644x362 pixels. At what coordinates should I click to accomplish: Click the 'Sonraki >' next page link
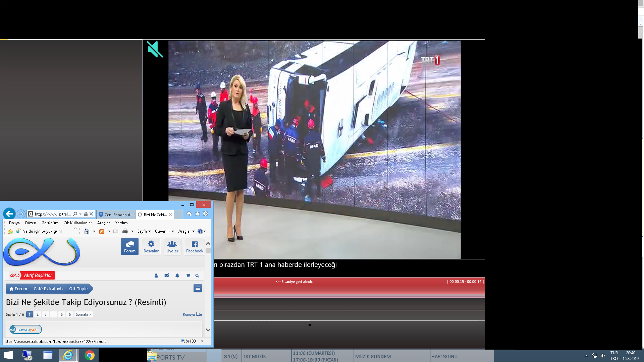tap(83, 314)
